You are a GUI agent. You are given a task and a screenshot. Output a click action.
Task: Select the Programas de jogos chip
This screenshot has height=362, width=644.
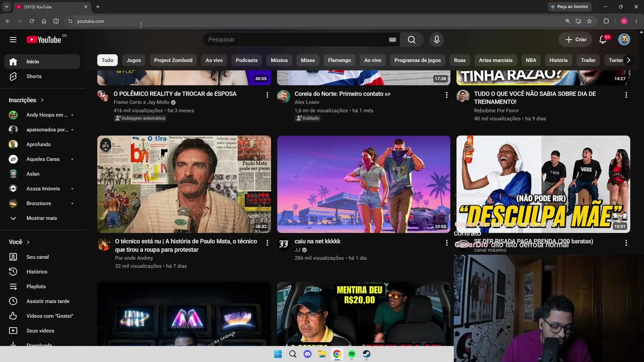point(418,60)
